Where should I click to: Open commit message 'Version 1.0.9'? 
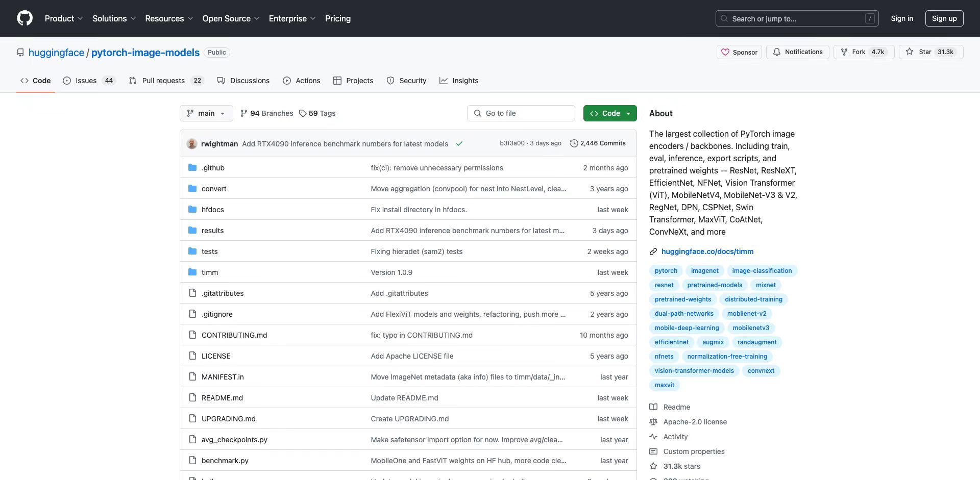(391, 272)
